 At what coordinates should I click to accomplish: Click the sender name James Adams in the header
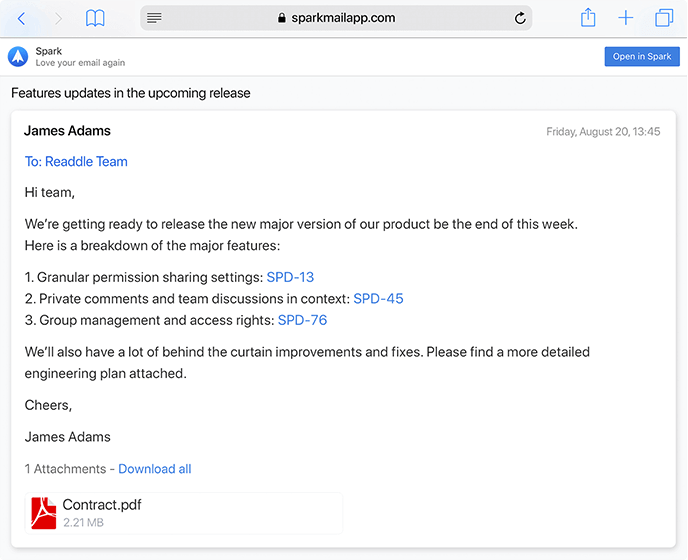click(x=67, y=131)
